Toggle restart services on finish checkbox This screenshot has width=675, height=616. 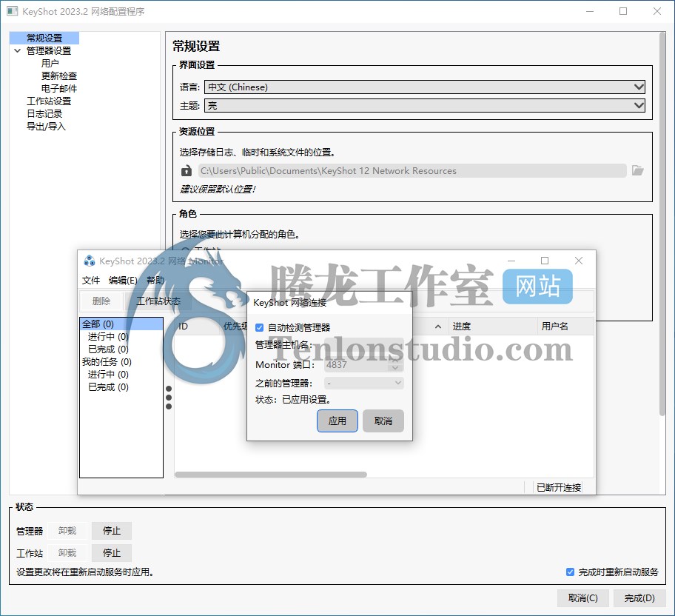(570, 572)
